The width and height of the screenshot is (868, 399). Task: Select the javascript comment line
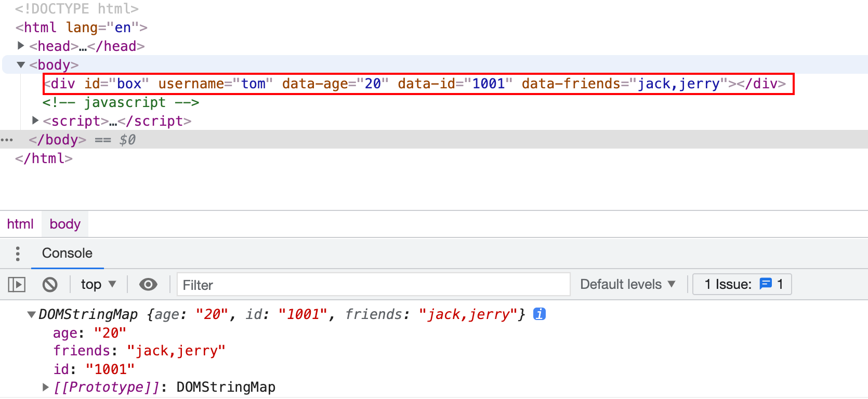pos(121,102)
